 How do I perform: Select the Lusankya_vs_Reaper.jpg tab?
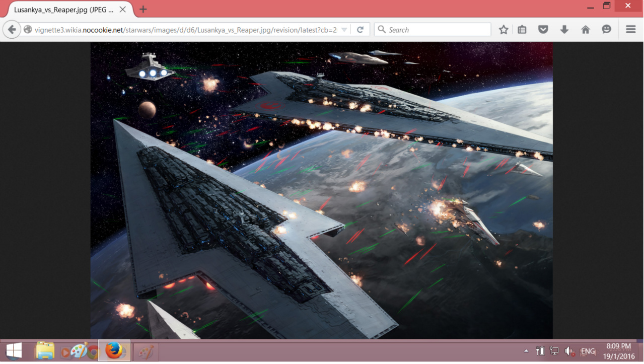pyautogui.click(x=69, y=10)
